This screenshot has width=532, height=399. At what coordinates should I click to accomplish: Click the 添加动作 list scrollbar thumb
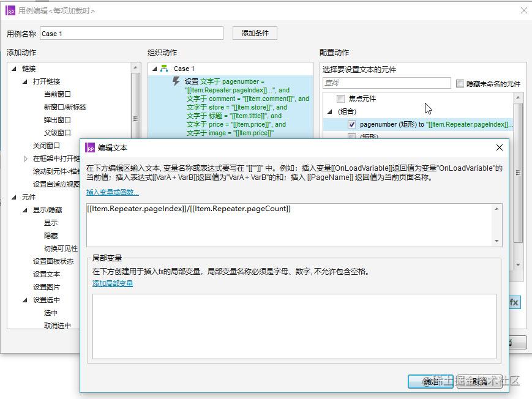tap(135, 105)
